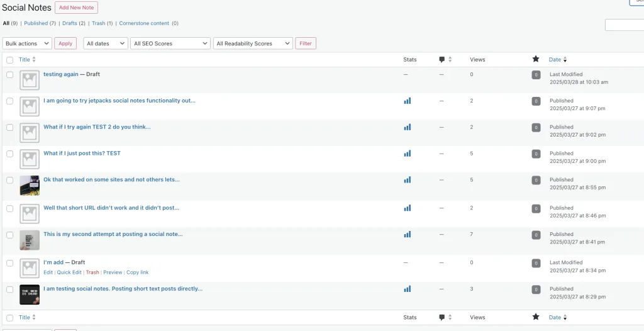Open 'This is my second attempt' note title
The height and width of the screenshot is (331, 644).
point(113,234)
